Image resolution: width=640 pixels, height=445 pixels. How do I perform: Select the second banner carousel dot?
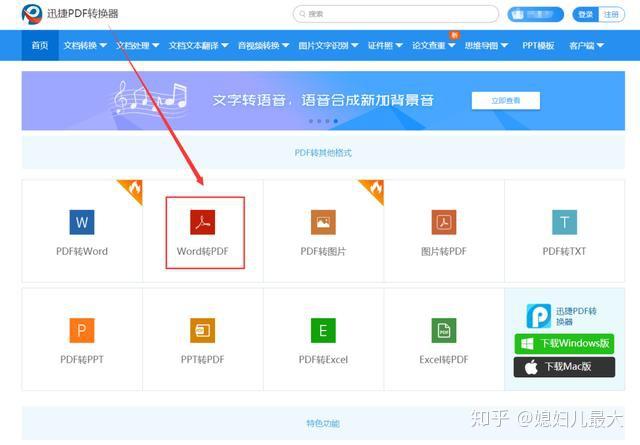click(x=319, y=121)
